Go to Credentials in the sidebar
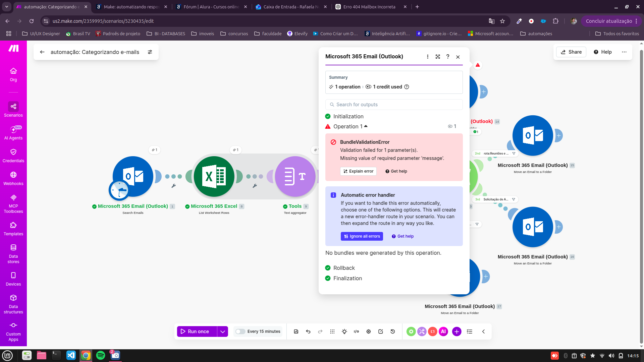 coord(13,156)
